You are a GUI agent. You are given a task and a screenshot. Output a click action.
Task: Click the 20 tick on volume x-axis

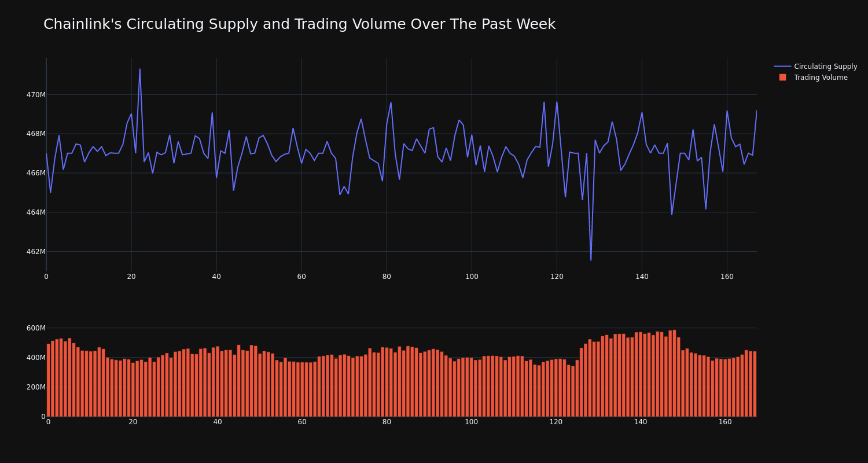click(x=133, y=422)
